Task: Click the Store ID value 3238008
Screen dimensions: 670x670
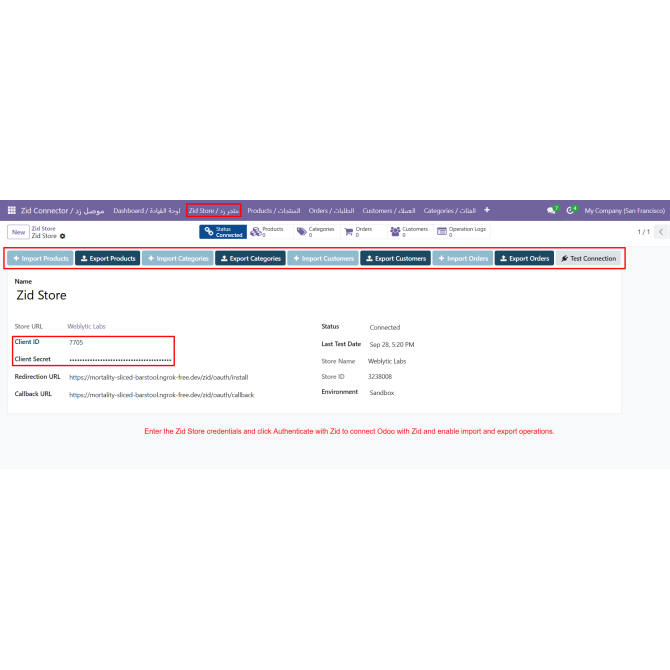Action: click(380, 376)
